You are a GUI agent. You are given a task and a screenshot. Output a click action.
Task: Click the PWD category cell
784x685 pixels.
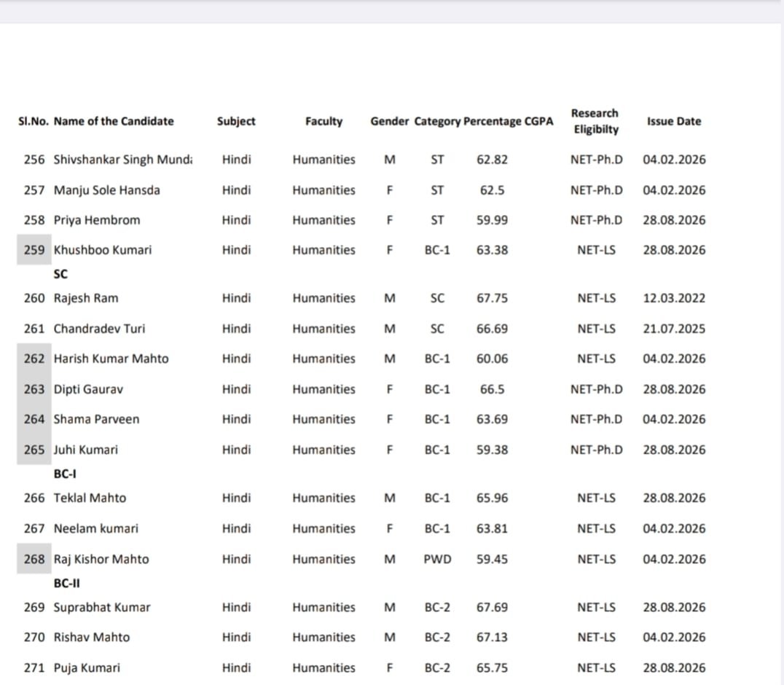(437, 559)
